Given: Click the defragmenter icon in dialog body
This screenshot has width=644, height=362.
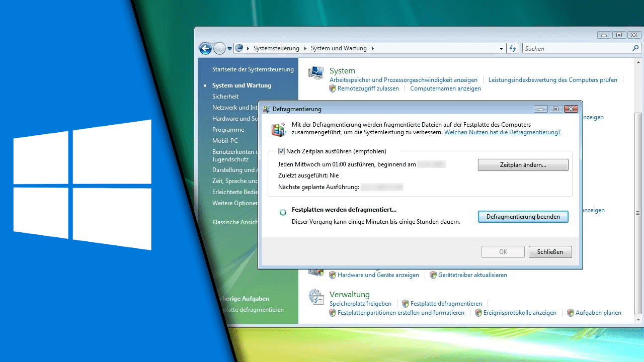Looking at the screenshot, I should pyautogui.click(x=278, y=129).
